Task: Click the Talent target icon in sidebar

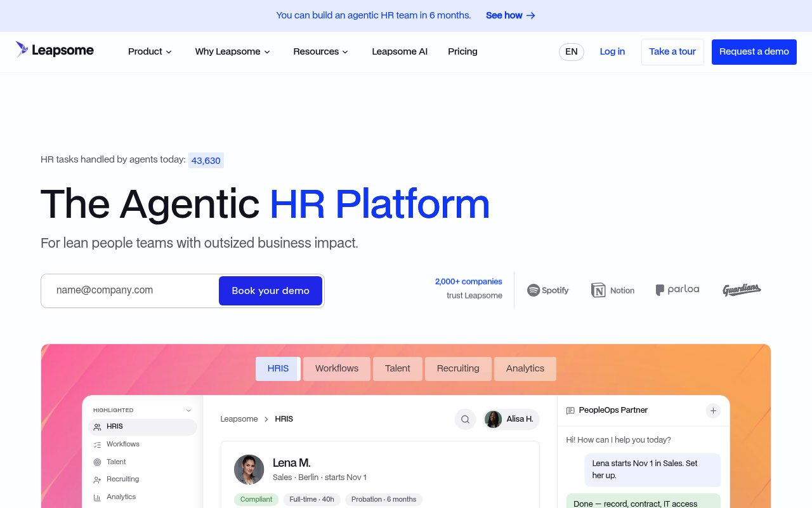Action: point(97,462)
